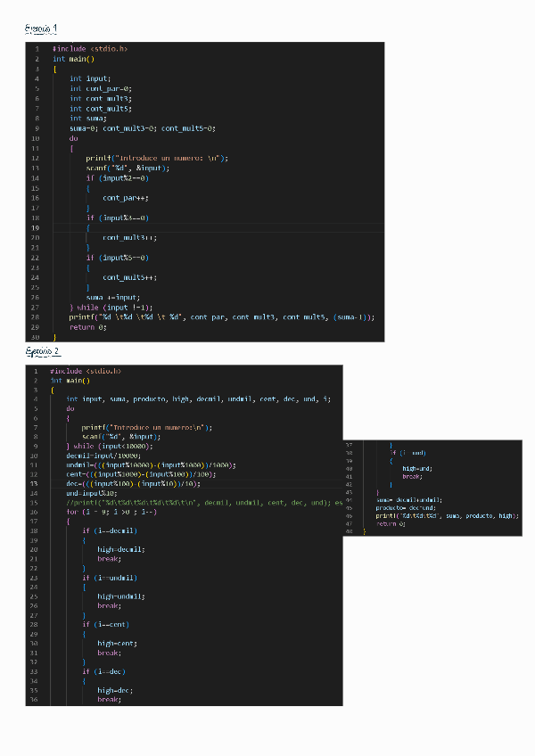Click the "Ejercicio 1" heading
This screenshot has height=756, width=535.
43,29
